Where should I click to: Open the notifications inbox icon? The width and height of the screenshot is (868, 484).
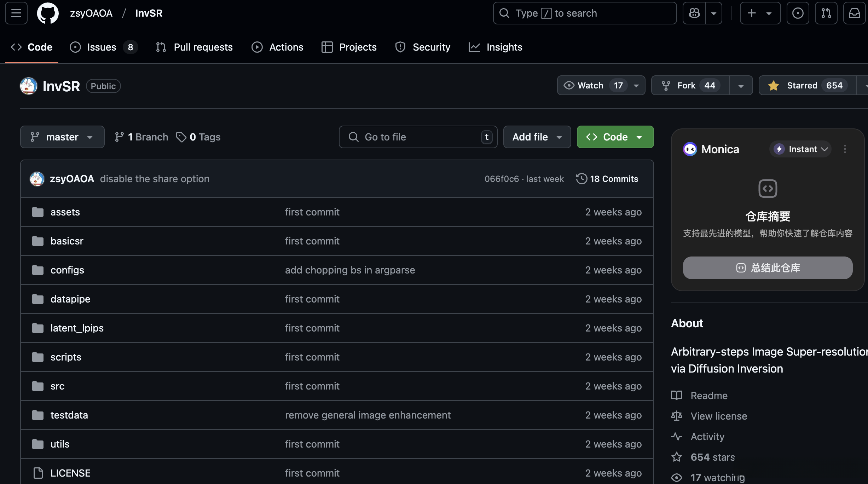tap(854, 13)
